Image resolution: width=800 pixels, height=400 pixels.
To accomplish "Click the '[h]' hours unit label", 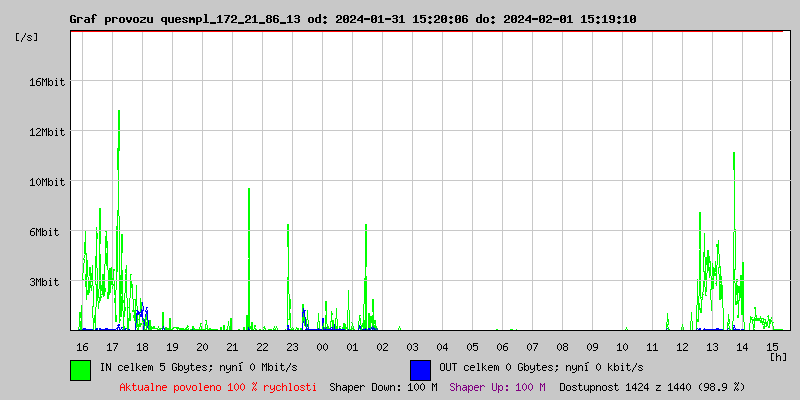I will click(778, 356).
